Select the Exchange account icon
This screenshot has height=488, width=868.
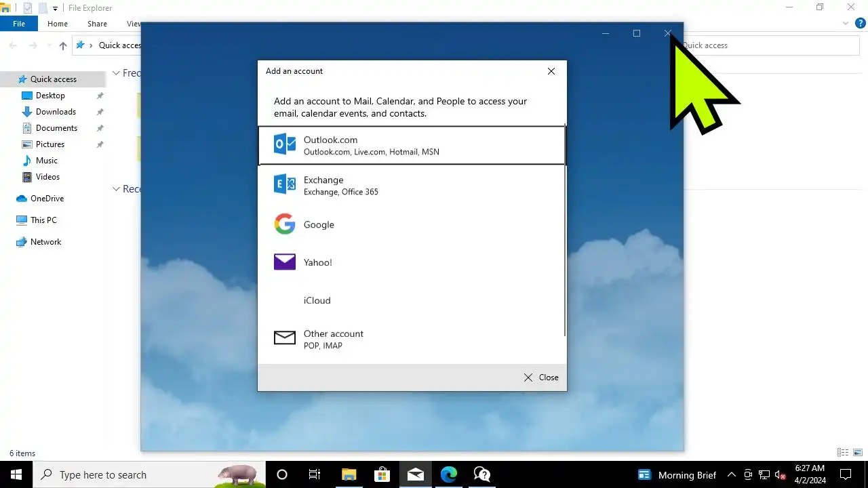tap(285, 184)
